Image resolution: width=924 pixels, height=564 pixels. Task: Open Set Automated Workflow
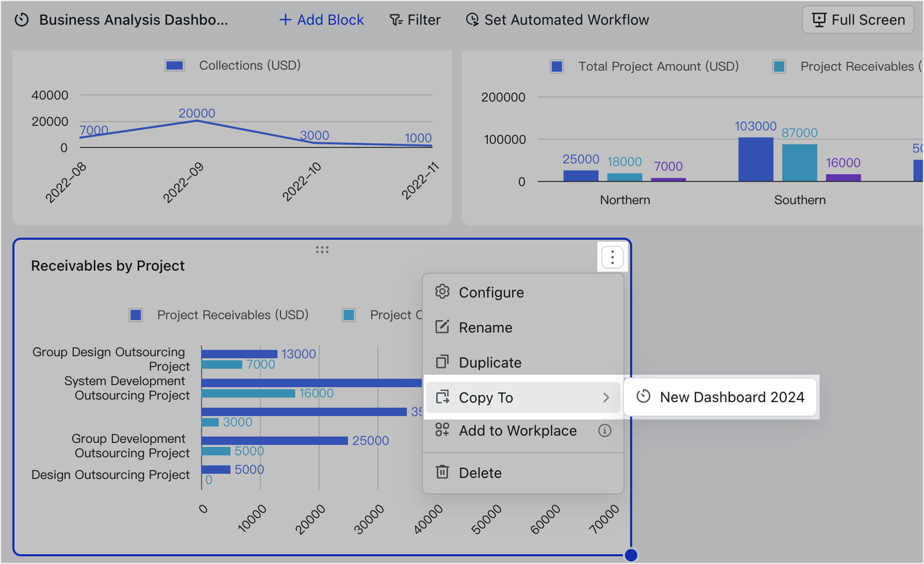pos(557,20)
